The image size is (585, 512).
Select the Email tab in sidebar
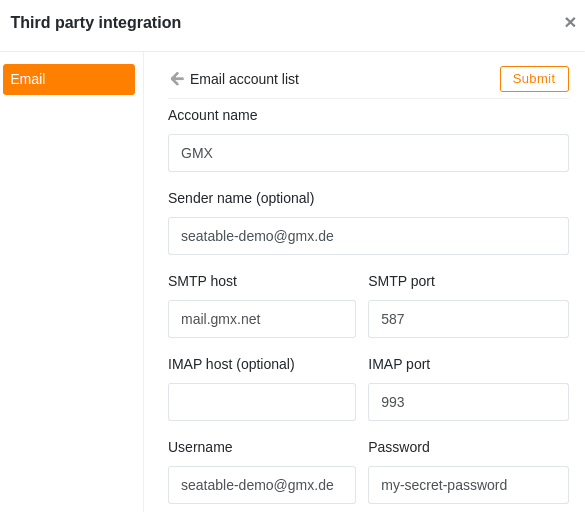(x=69, y=79)
